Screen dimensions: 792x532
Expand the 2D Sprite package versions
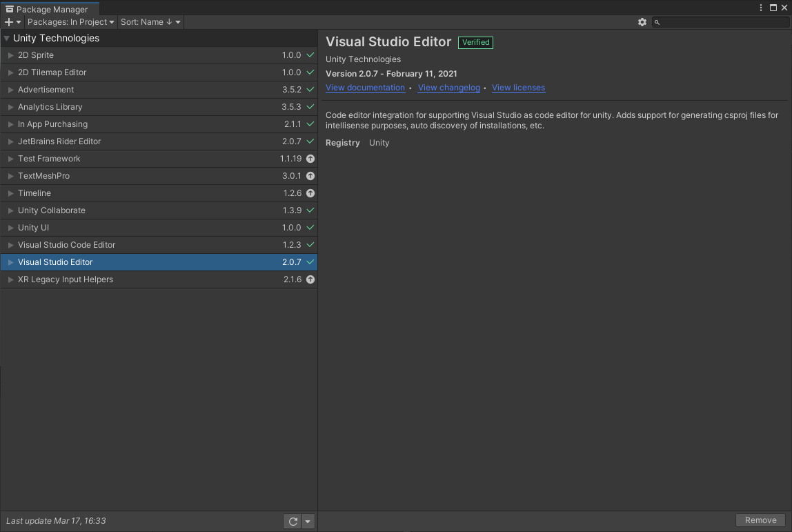(10, 55)
